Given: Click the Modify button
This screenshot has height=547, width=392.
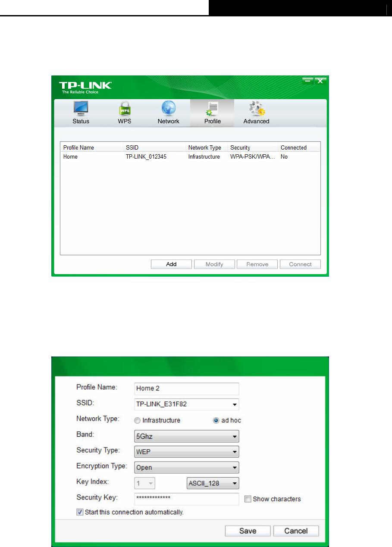Looking at the screenshot, I should pos(214,264).
